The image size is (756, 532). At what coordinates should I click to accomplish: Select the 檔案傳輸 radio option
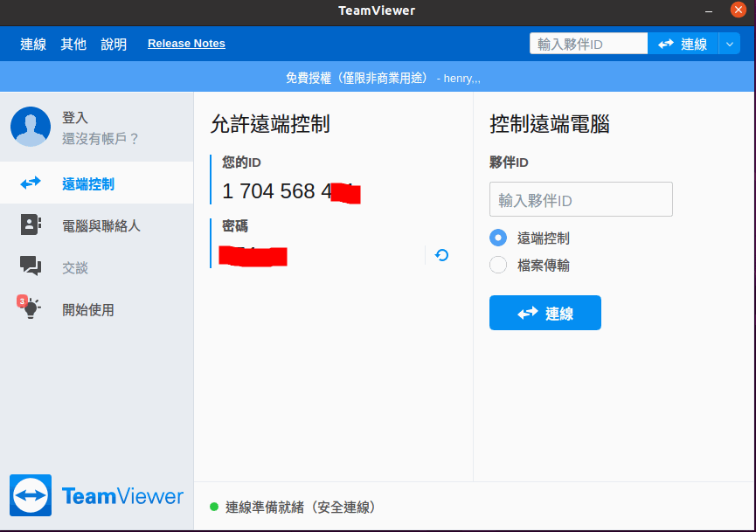point(498,265)
